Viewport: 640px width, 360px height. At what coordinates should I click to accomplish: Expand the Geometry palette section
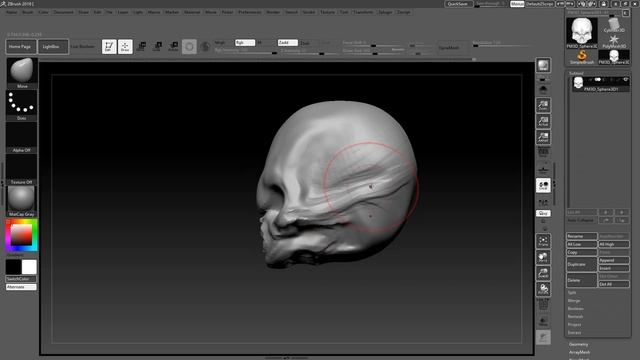[578, 344]
